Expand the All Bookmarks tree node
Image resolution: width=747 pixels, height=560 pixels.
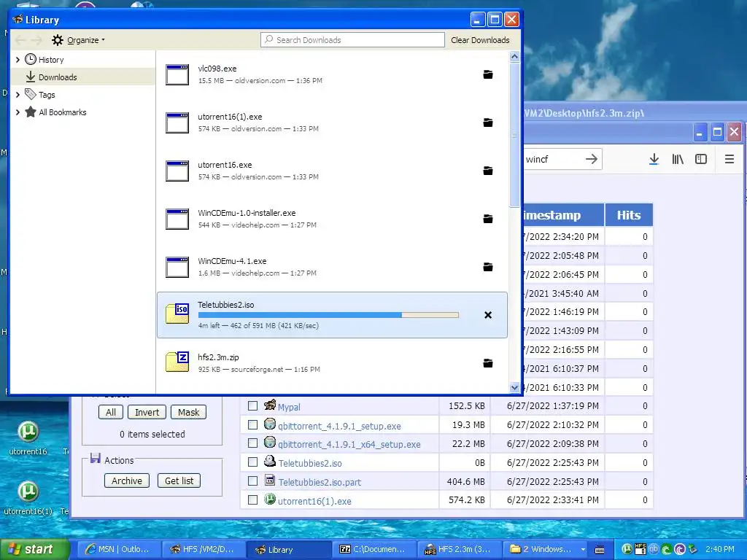pos(18,112)
